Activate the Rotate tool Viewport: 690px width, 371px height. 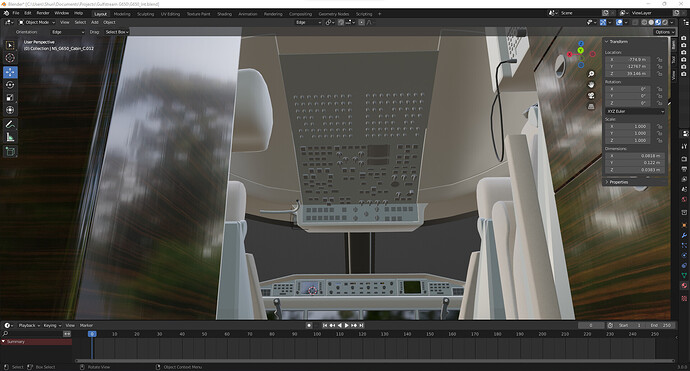tap(10, 85)
